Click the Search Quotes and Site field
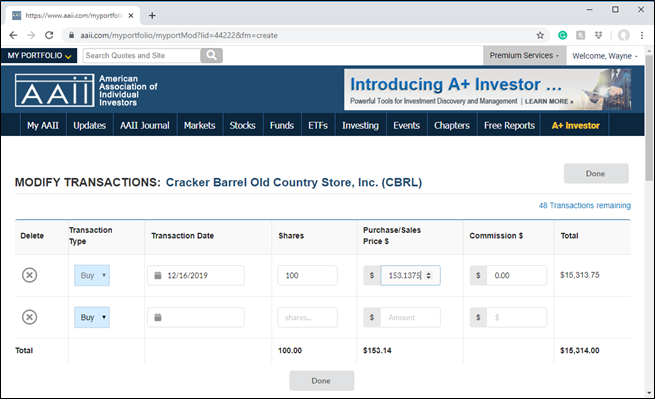 tap(142, 55)
